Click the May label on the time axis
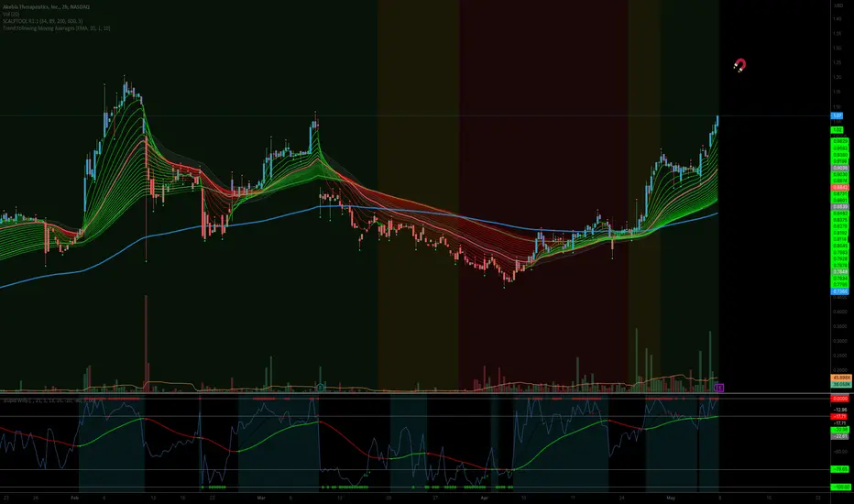Screen dimensions: 854x504 click(x=671, y=498)
